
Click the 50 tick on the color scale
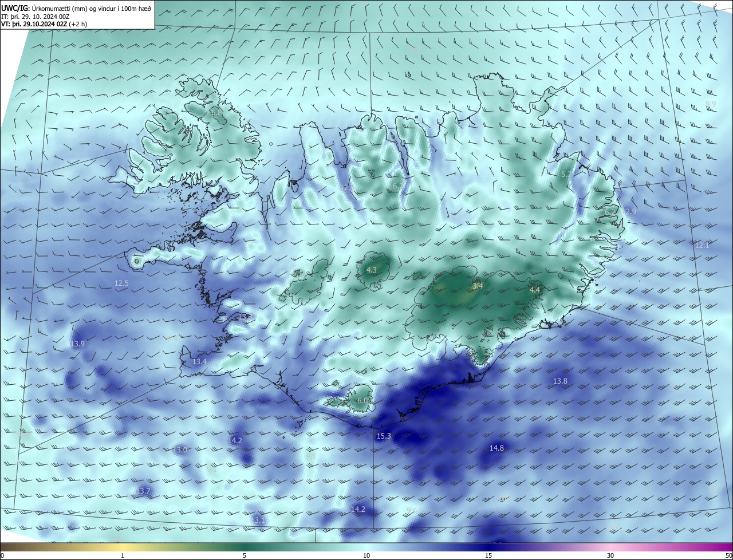pos(728,555)
